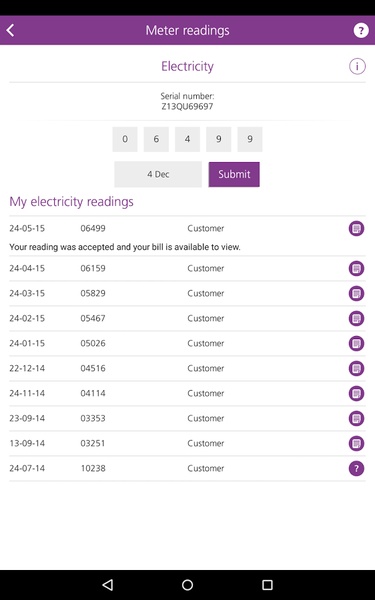Open question icon for 24-07-14 reading
This screenshot has height=600, width=375.
coord(356,468)
